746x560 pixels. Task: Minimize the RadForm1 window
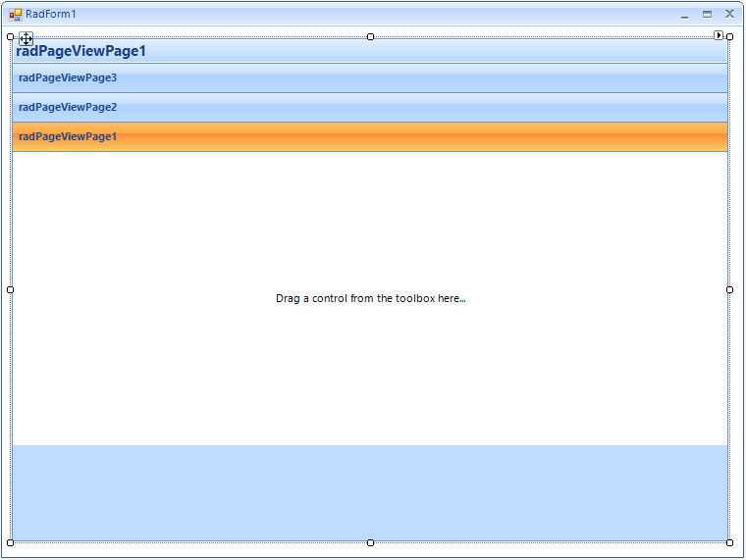[684, 15]
